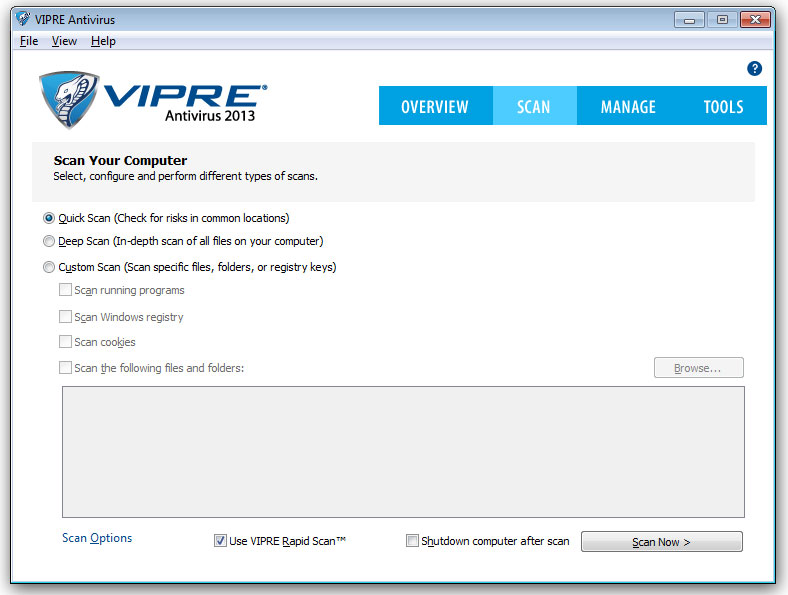Viewport: 788px width, 595px height.
Task: Open the Scan Options link
Action: [97, 538]
